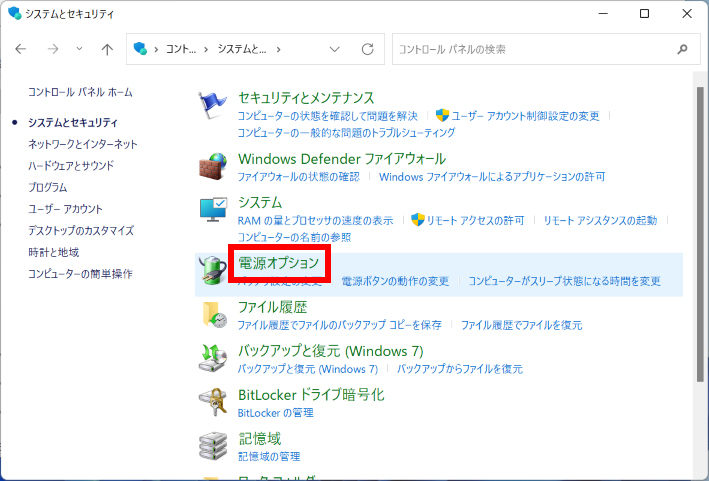This screenshot has width=709, height=481.
Task: Click 記憶域の管理 link
Action: coord(269,457)
